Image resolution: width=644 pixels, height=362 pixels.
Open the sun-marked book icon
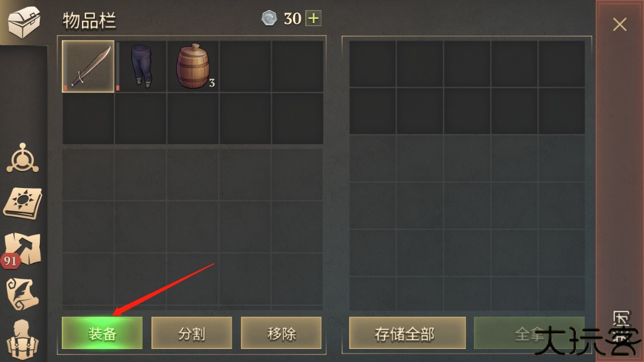coord(23,204)
